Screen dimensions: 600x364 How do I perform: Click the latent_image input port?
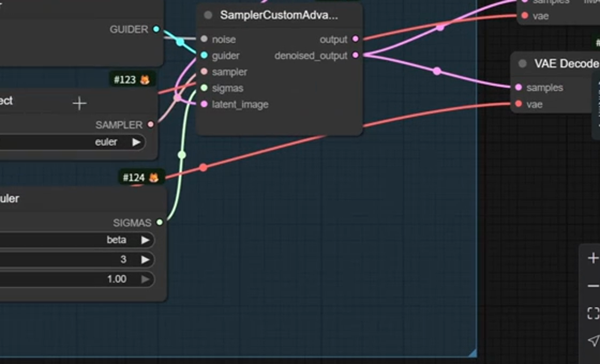(x=204, y=104)
